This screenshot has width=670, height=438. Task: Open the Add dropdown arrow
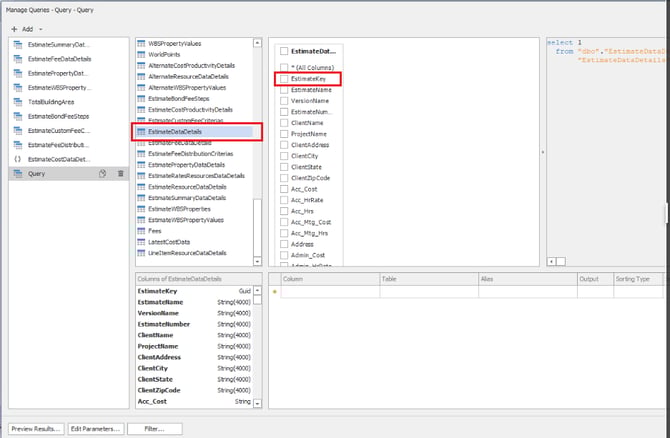[x=40, y=29]
